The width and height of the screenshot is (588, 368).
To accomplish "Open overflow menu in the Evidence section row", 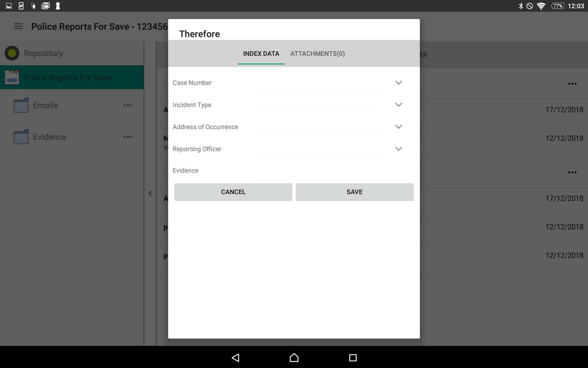I will point(572,172).
